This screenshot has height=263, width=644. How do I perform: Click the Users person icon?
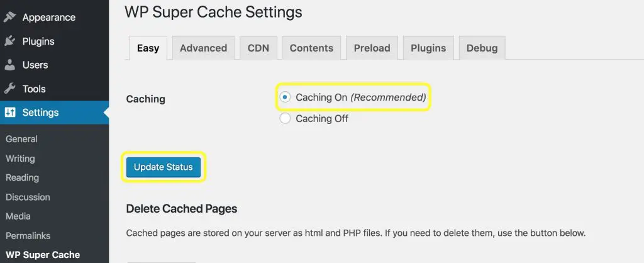click(x=10, y=65)
